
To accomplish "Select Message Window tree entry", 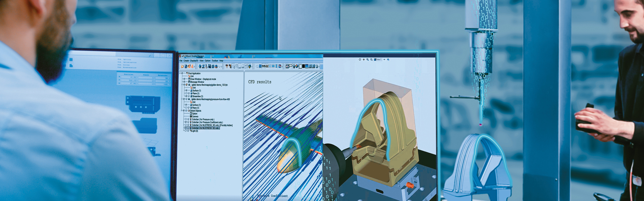I will (197, 82).
